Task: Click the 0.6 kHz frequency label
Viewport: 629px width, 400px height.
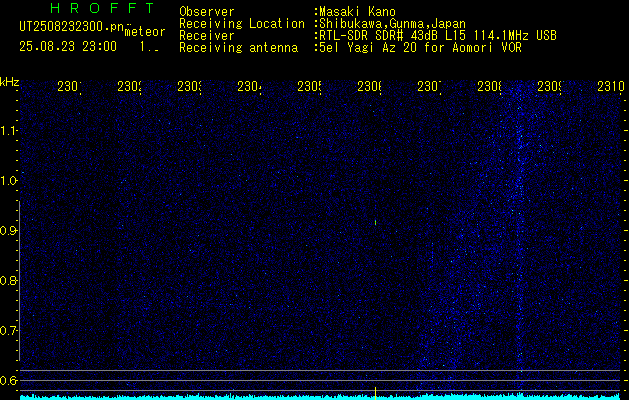Action: 9,380
